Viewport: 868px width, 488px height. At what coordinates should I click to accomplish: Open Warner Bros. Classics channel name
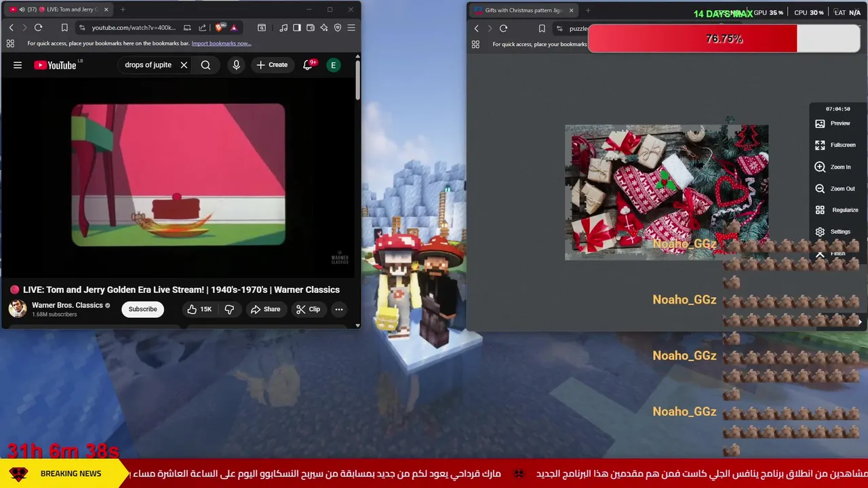click(67, 305)
